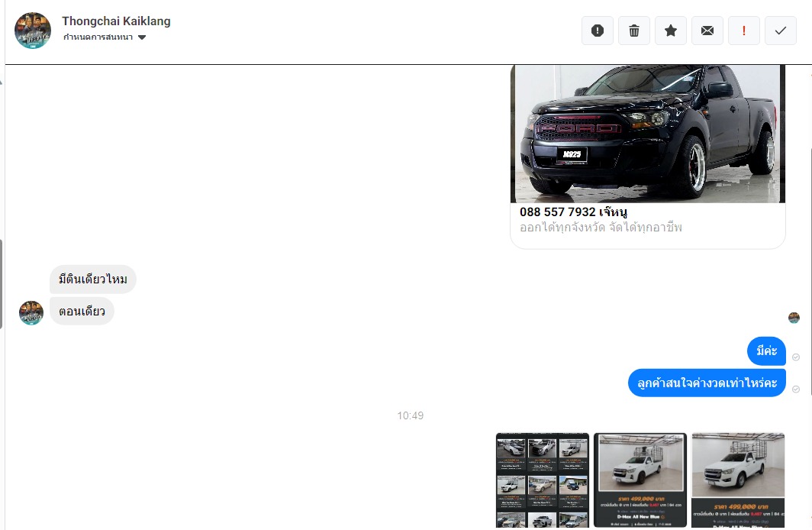
Task: Expand the 'กำหนดการสนทนา' dropdown arrow
Action: 142,37
